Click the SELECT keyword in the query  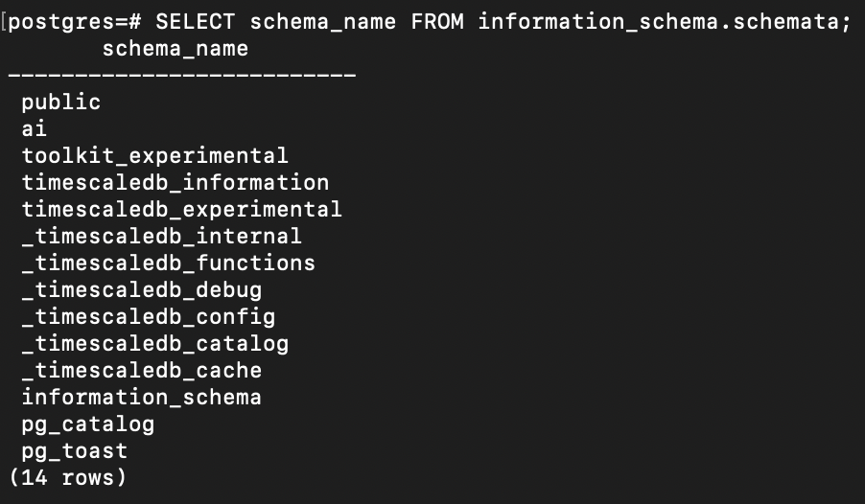click(x=196, y=21)
